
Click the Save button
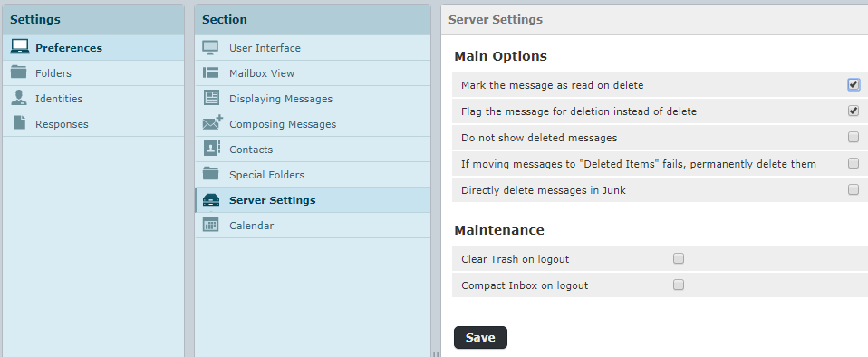(x=480, y=338)
